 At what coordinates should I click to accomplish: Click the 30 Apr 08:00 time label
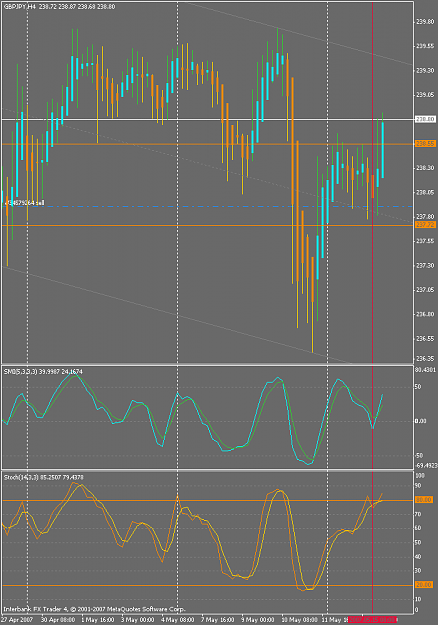coord(58,620)
